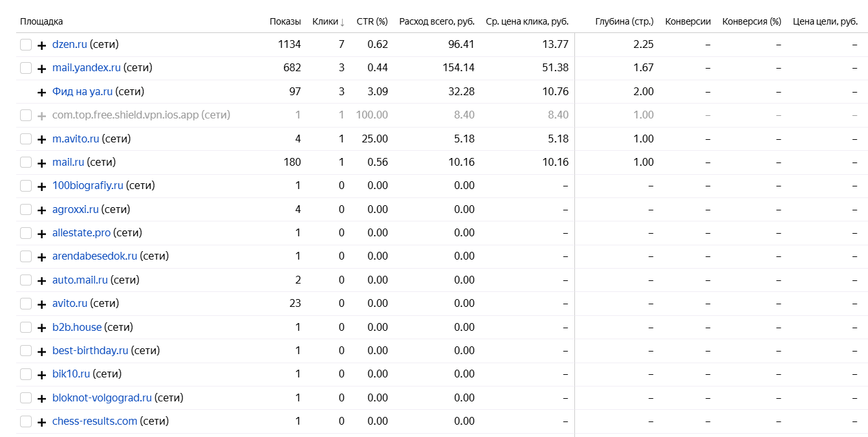Click plus icon next to mail.ru

[42, 163]
